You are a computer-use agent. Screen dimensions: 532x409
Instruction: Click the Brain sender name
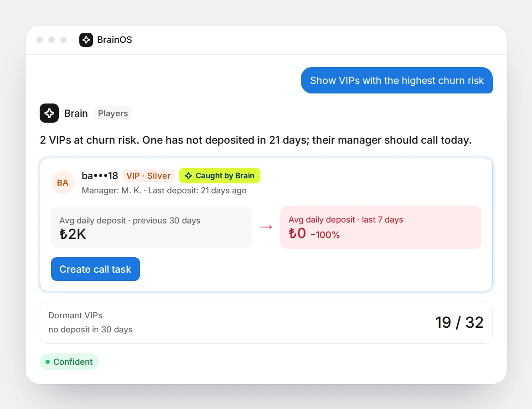click(76, 114)
